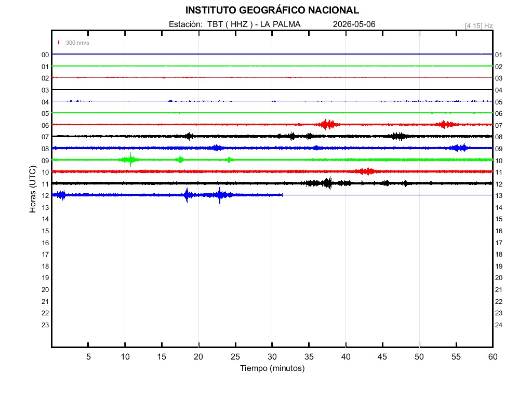Click the blue spike near minute 23 in the 12 trace

pos(220,195)
